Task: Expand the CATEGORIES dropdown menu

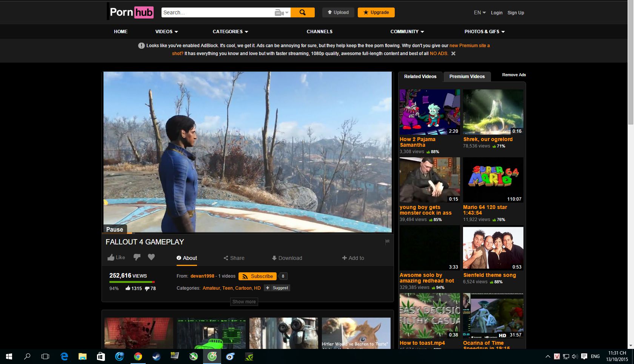Action: (x=230, y=32)
